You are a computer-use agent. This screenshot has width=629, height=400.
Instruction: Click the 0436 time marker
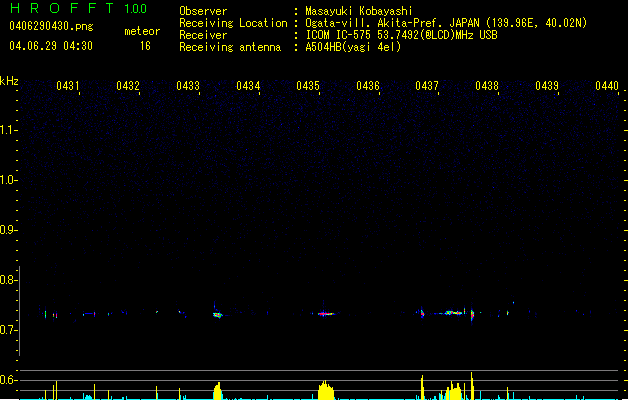(x=368, y=85)
